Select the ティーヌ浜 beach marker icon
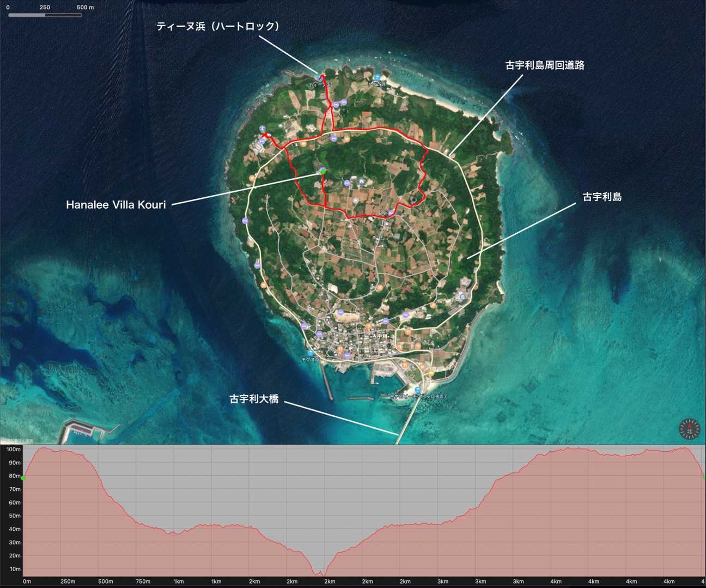 pyautogui.click(x=321, y=78)
